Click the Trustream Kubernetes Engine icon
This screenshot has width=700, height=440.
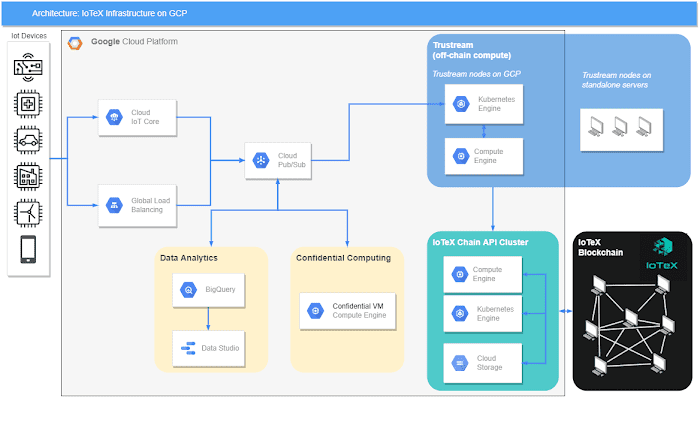(x=461, y=104)
